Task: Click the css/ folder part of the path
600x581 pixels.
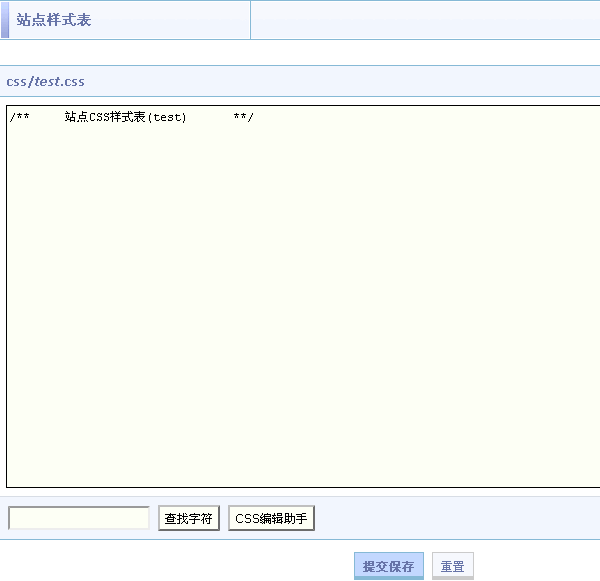Action: coord(19,81)
